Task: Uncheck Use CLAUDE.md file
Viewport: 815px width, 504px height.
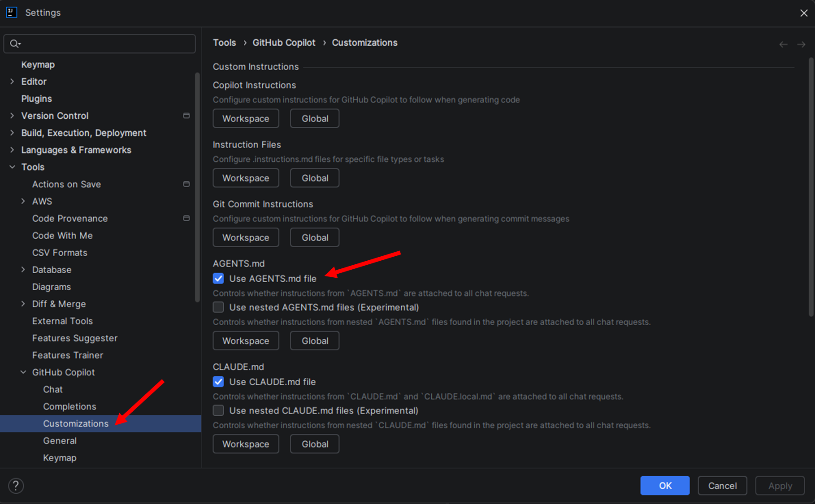Action: click(218, 381)
